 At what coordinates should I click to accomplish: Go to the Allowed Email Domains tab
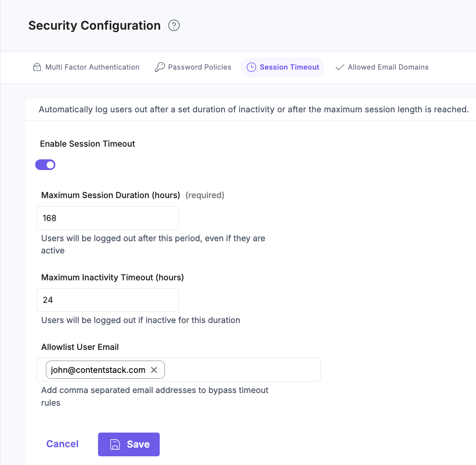click(x=388, y=67)
